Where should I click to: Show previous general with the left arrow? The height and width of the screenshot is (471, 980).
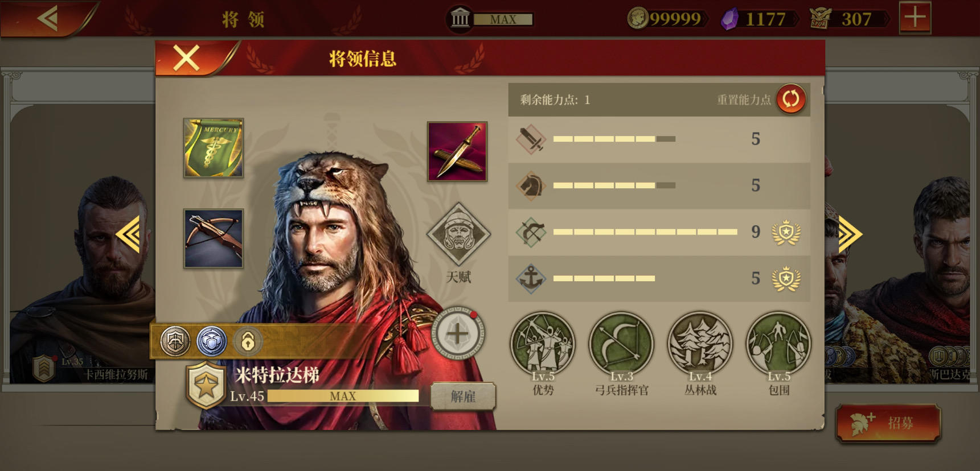tap(129, 234)
